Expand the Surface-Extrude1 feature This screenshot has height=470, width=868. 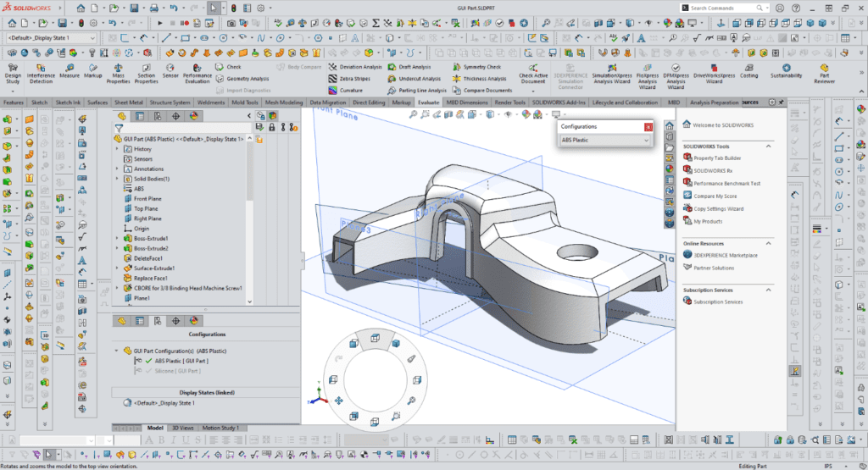(117, 268)
